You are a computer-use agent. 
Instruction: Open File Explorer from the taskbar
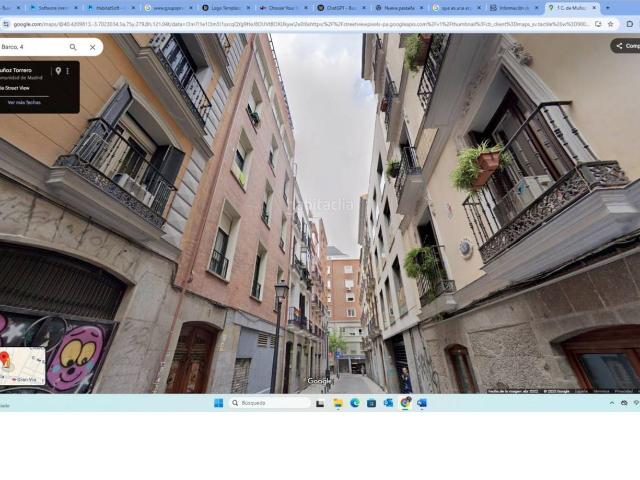pyautogui.click(x=338, y=403)
